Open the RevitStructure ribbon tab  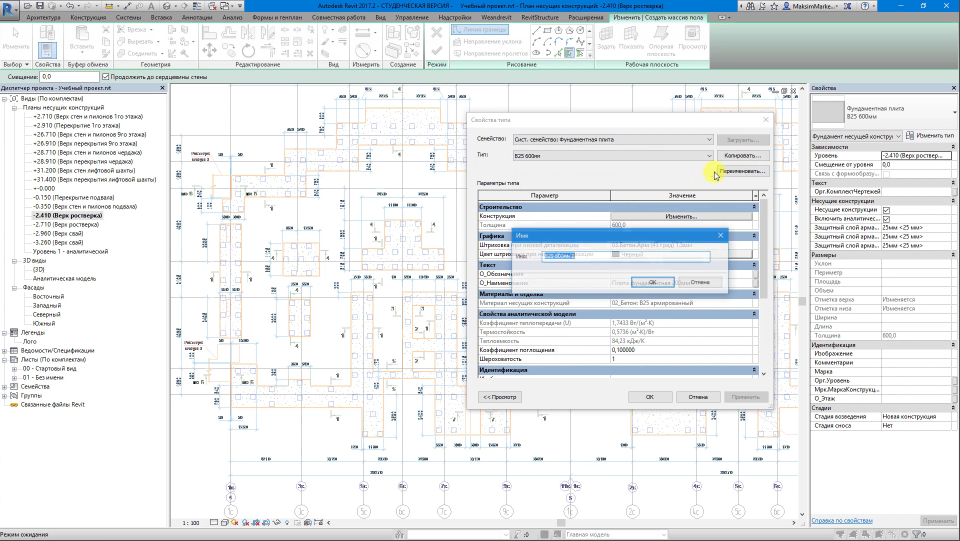click(x=539, y=17)
